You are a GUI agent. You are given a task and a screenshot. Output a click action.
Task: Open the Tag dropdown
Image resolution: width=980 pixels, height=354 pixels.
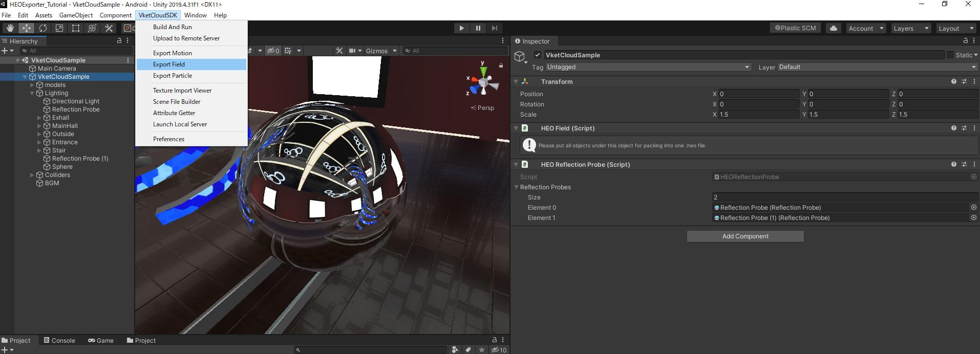point(648,67)
